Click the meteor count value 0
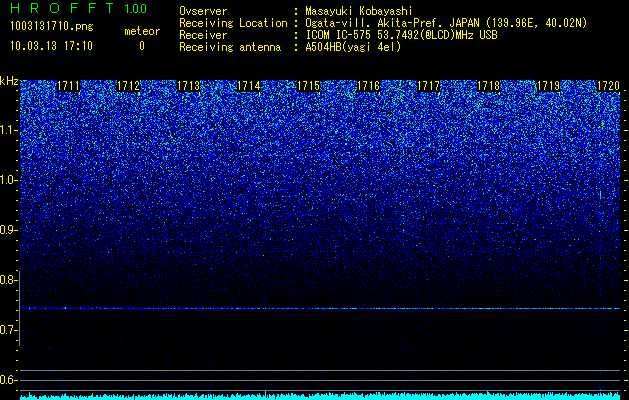This screenshot has height=400, width=629. pos(142,46)
